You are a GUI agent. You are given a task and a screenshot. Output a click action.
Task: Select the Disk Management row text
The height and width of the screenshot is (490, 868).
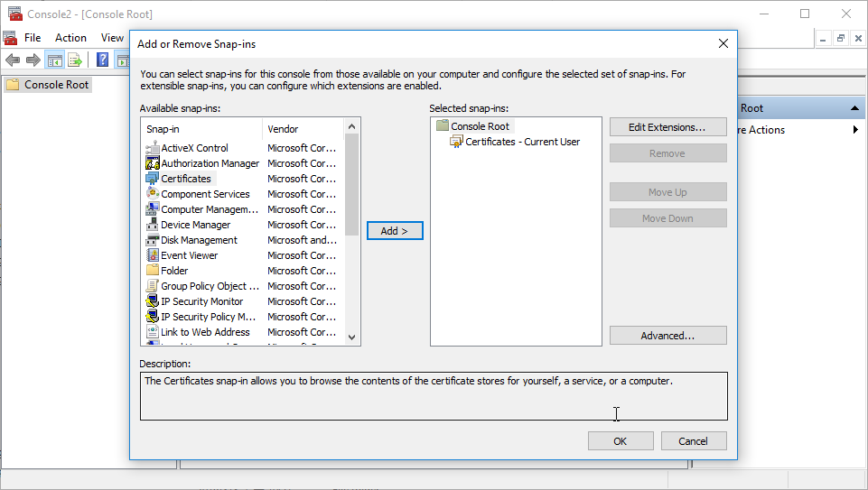coord(199,240)
